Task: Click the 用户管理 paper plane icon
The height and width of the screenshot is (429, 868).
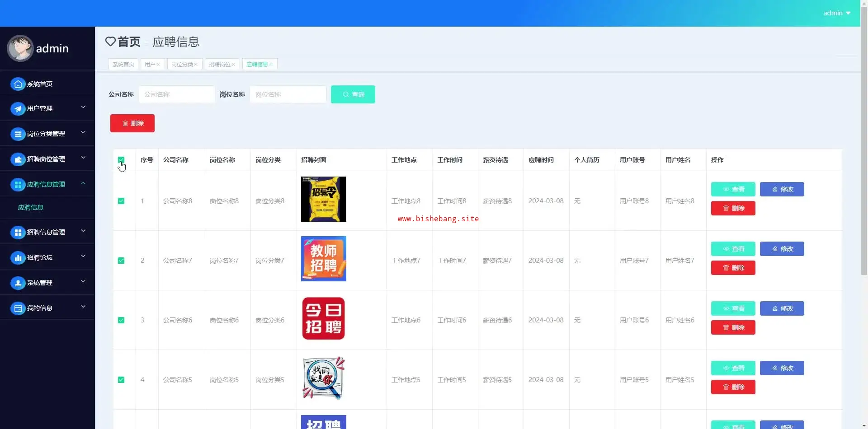Action: 18,109
